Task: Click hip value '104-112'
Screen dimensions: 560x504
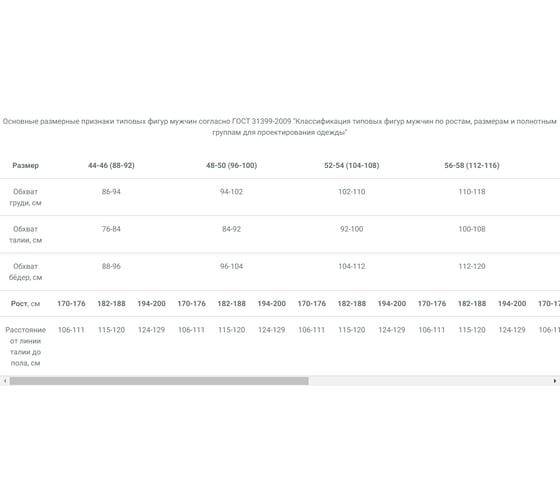Action: click(352, 266)
